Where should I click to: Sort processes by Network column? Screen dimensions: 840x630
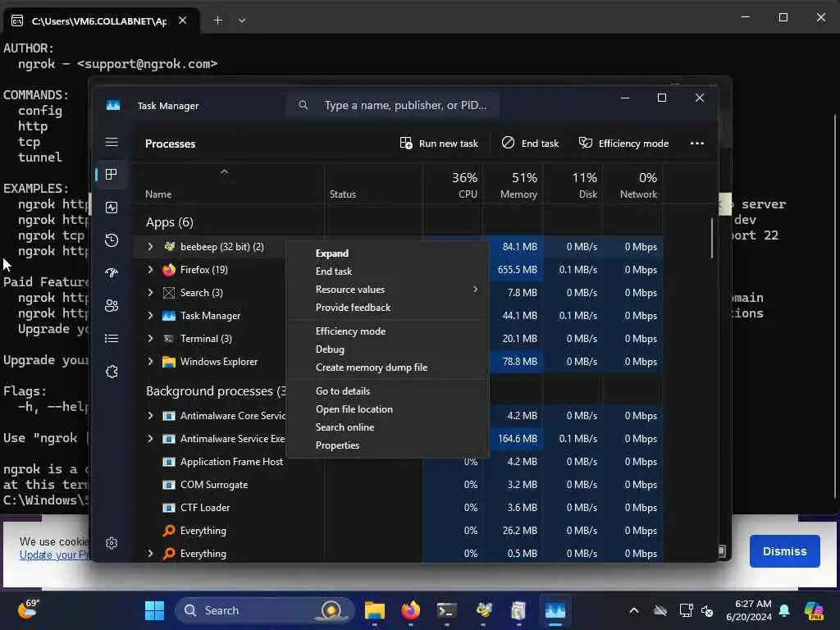[x=632, y=185]
